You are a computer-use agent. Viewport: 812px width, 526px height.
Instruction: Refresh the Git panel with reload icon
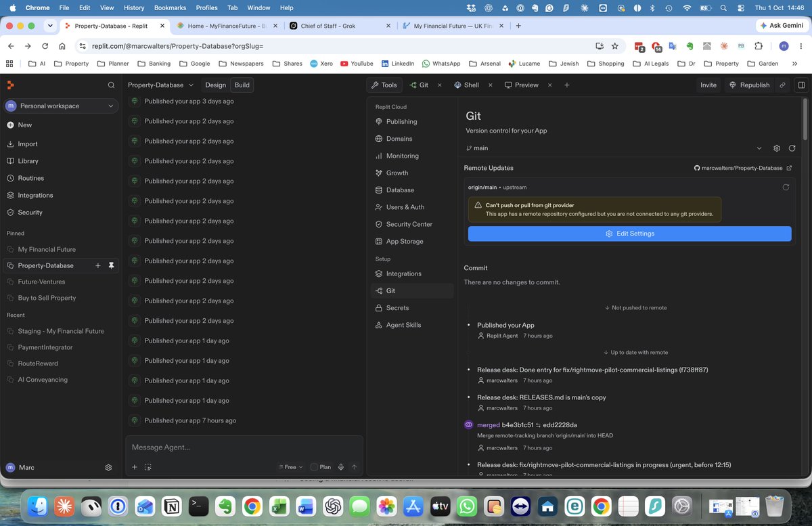(x=792, y=148)
